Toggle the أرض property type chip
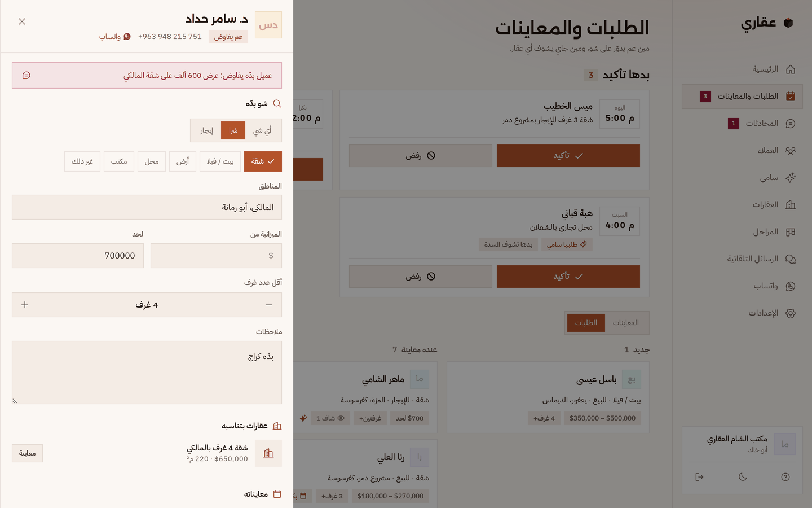This screenshot has height=508, width=812. click(183, 161)
